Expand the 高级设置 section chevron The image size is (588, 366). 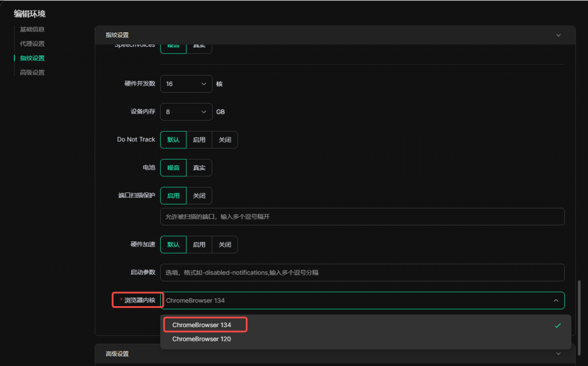558,354
